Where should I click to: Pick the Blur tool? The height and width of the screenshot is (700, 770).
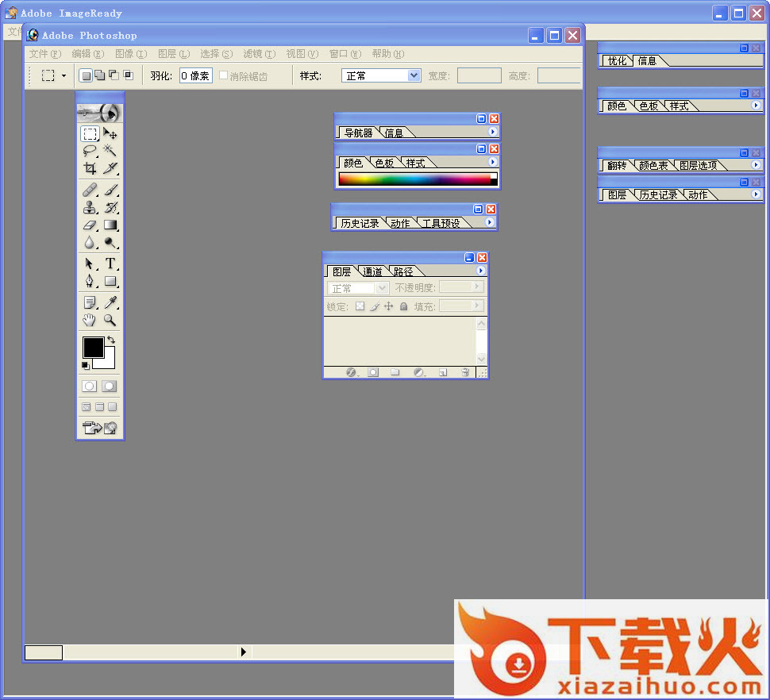(90, 243)
